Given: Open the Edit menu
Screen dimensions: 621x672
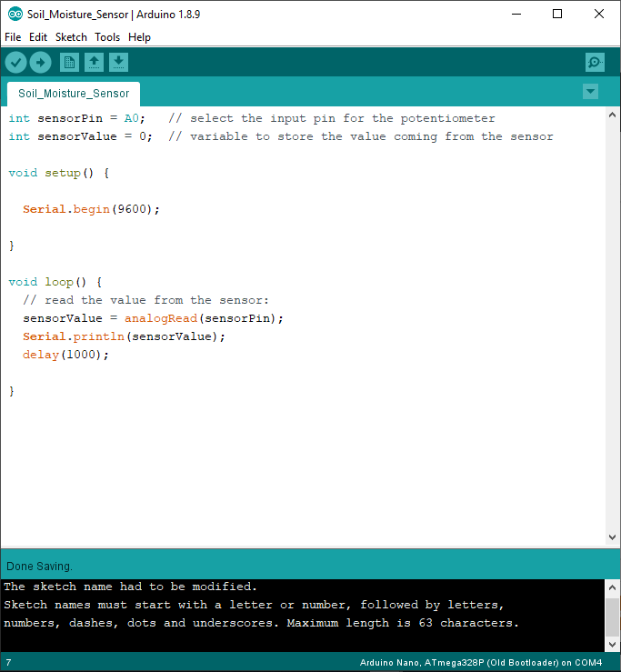Looking at the screenshot, I should pyautogui.click(x=38, y=37).
